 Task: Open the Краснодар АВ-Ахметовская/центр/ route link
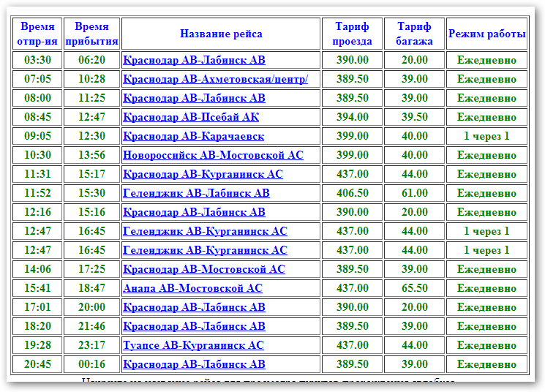(216, 79)
